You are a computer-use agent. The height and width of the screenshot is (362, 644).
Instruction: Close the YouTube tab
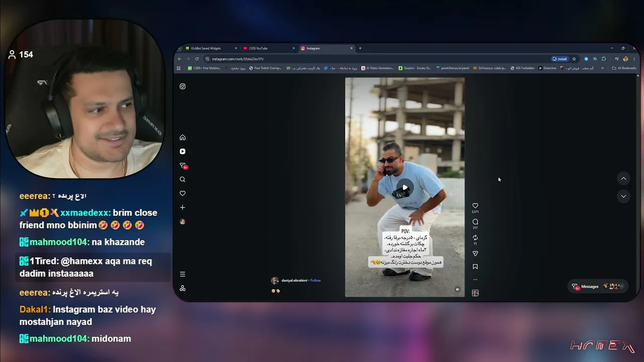[294, 48]
